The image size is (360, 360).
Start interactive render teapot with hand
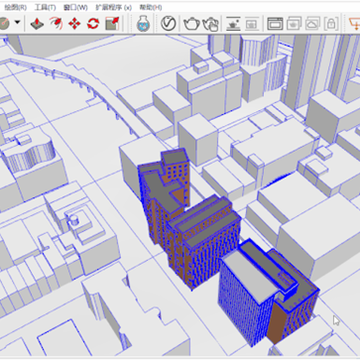[x=211, y=24]
